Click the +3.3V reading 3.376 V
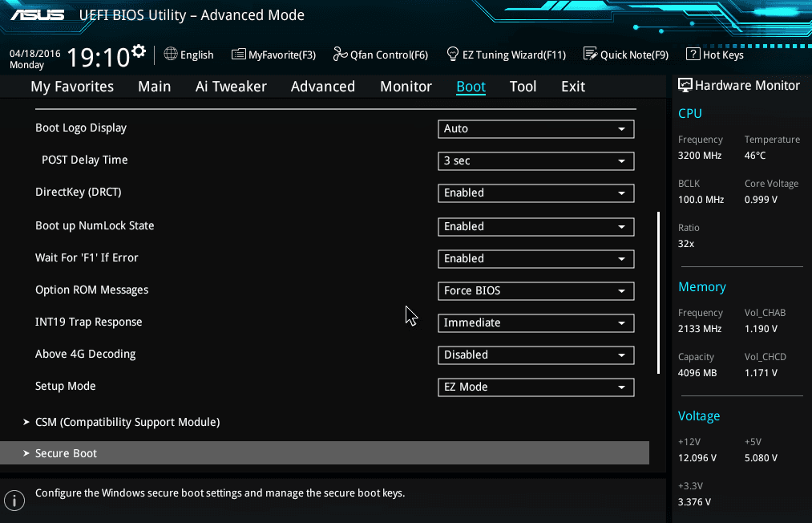Viewport: 812px width, 523px height. [694, 502]
